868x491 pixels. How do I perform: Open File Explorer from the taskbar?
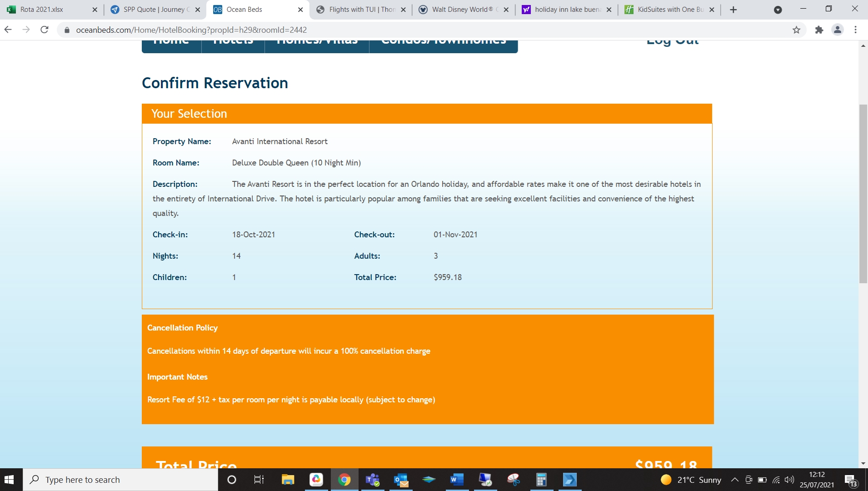(288, 480)
